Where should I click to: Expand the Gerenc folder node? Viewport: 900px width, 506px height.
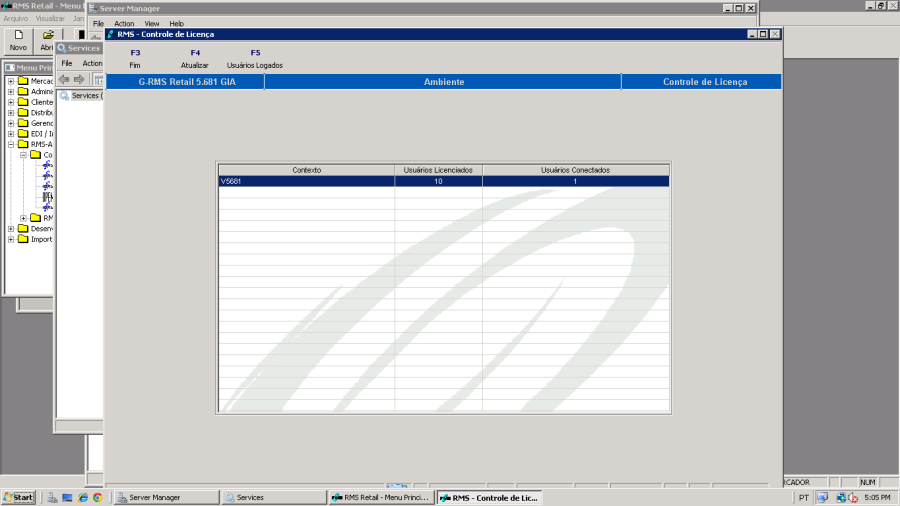pos(11,123)
